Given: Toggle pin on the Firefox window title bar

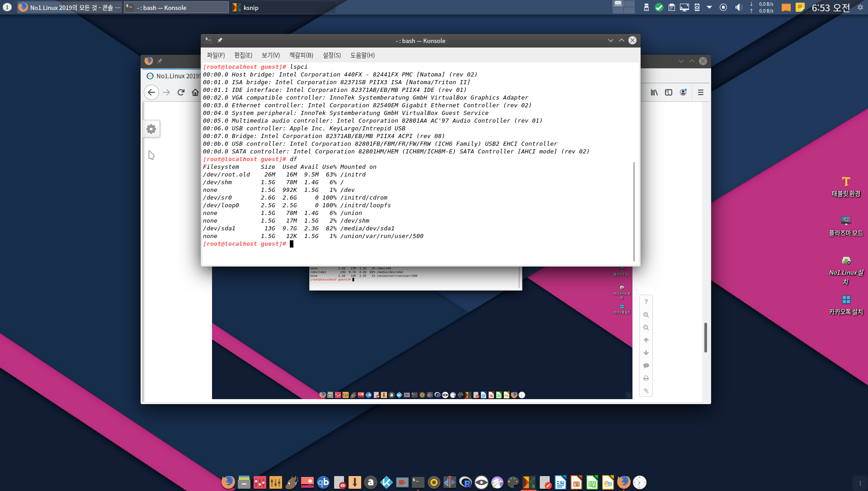Looking at the screenshot, I should (x=160, y=61).
